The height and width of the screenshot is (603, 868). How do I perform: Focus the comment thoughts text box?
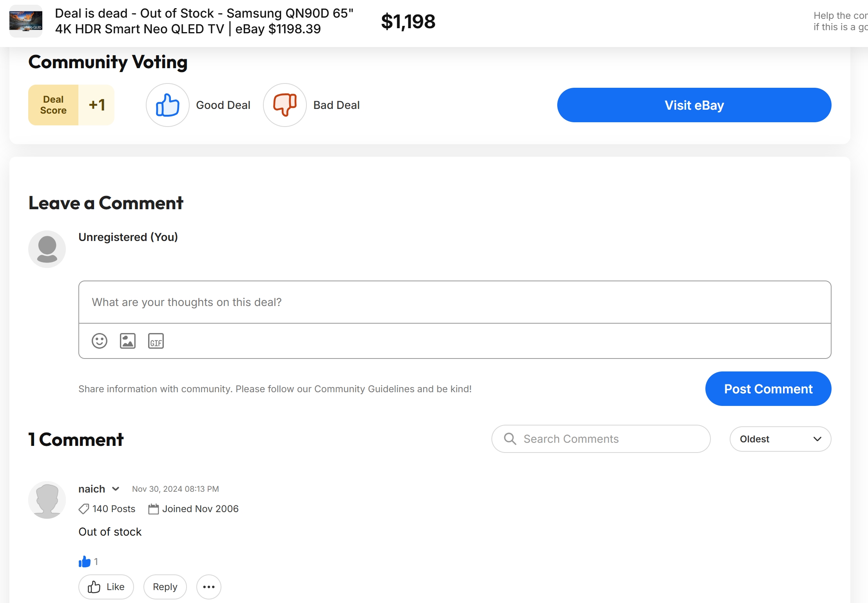point(455,302)
